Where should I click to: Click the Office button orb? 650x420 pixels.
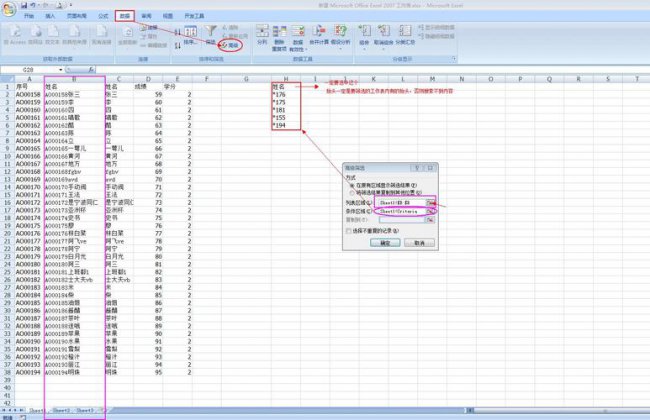pyautogui.click(x=8, y=9)
